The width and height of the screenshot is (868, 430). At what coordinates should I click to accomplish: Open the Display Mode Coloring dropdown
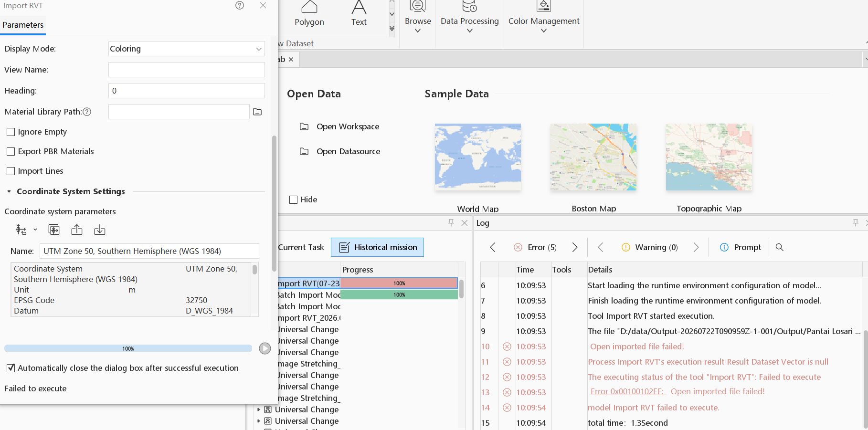point(187,49)
